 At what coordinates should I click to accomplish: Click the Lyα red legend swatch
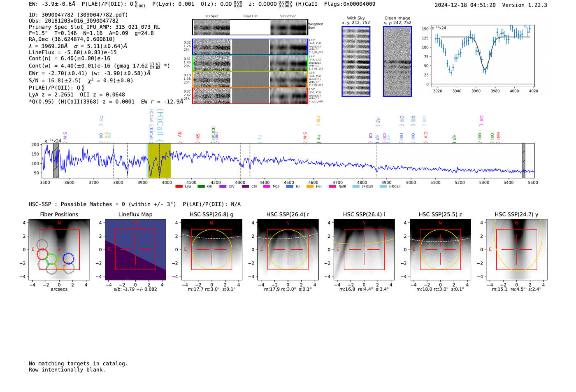[179, 186]
